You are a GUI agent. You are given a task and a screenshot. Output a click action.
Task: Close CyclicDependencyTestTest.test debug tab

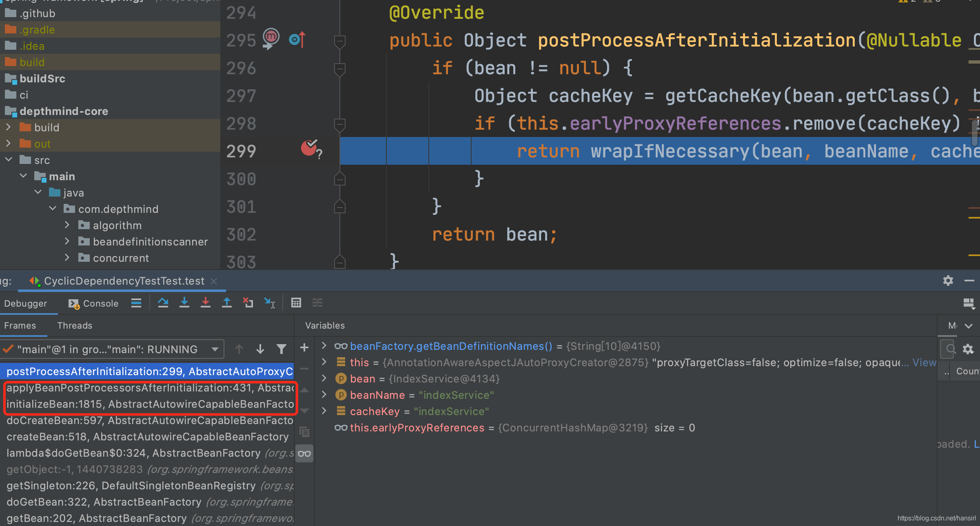(x=214, y=281)
